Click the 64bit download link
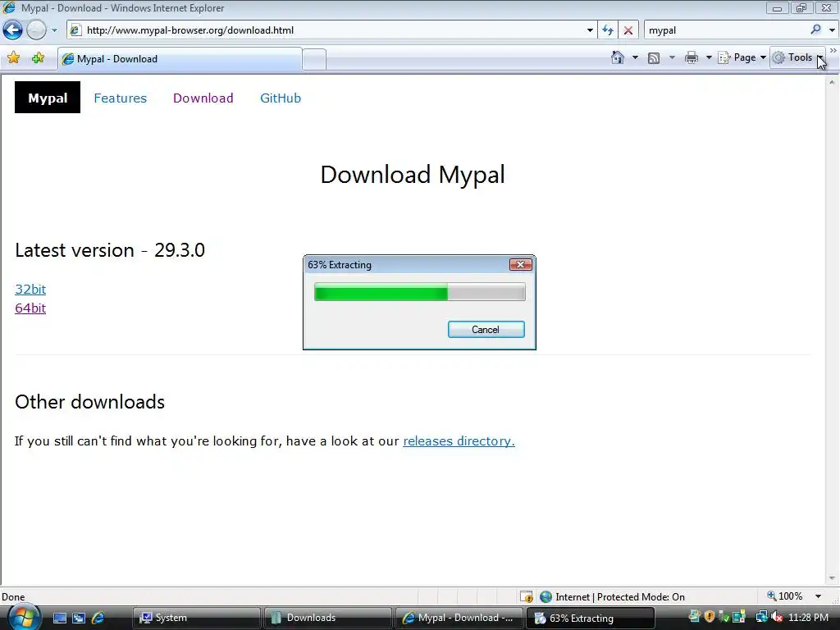840x630 pixels. click(x=30, y=308)
